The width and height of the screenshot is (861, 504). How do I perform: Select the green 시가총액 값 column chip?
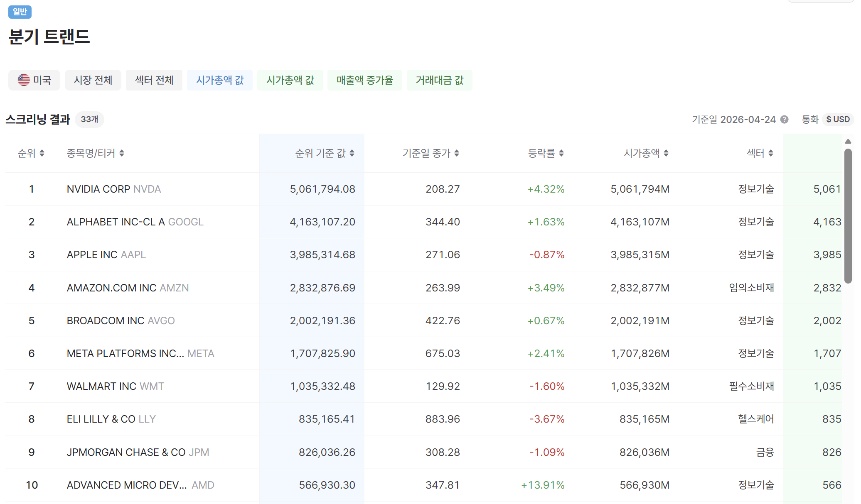[x=290, y=80]
